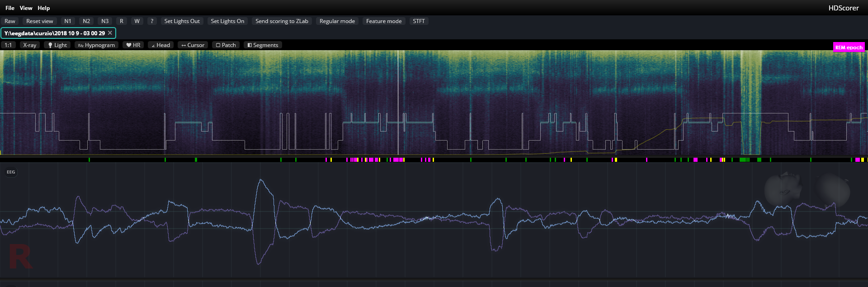Click Send scoring to ZLab

282,21
